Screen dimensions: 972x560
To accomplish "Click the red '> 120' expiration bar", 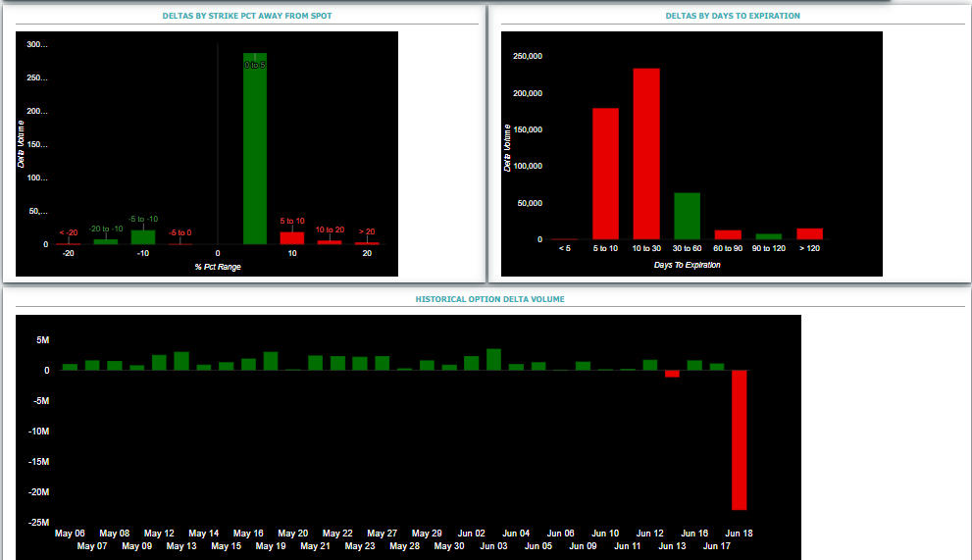I will 809,233.
